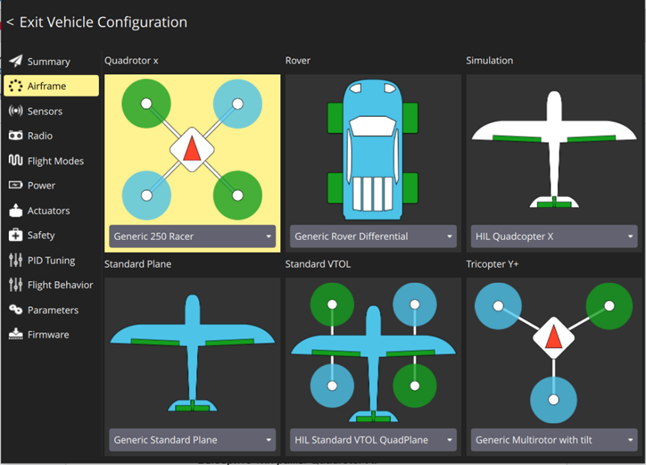Open Radio configuration
Image resolution: width=646 pixels, height=465 pixels.
point(51,136)
